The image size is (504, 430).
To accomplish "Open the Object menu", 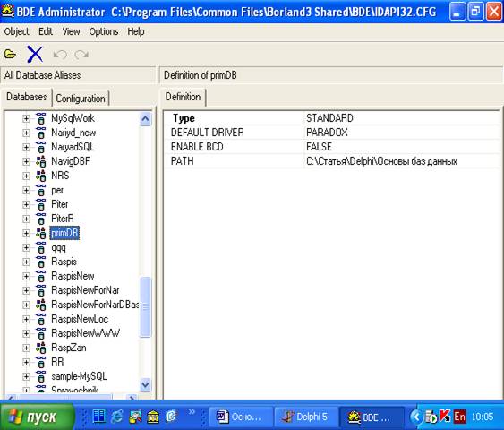I will [17, 31].
